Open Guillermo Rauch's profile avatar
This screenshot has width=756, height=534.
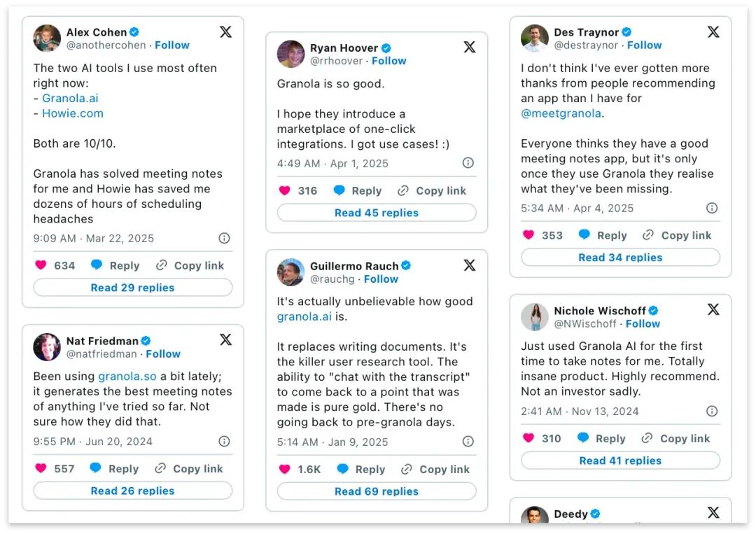(290, 272)
